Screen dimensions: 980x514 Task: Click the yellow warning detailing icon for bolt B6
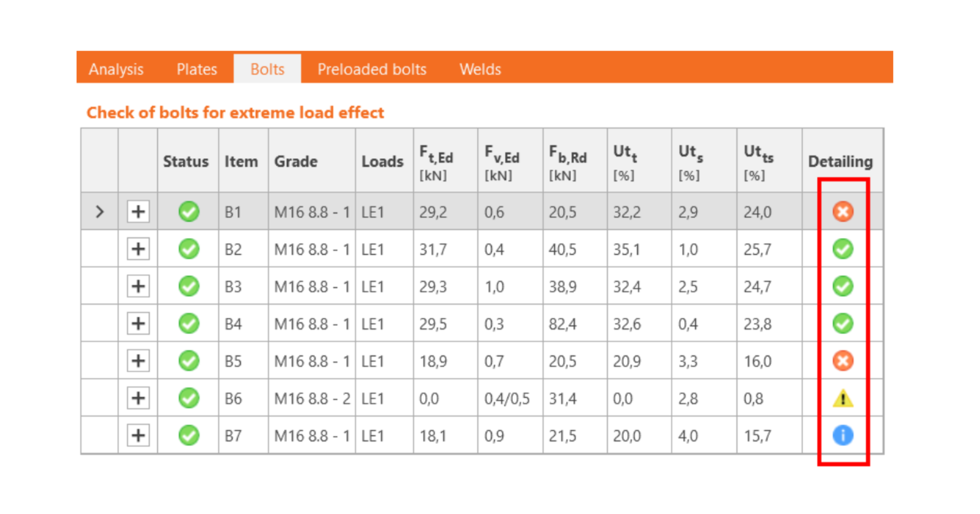pos(843,398)
